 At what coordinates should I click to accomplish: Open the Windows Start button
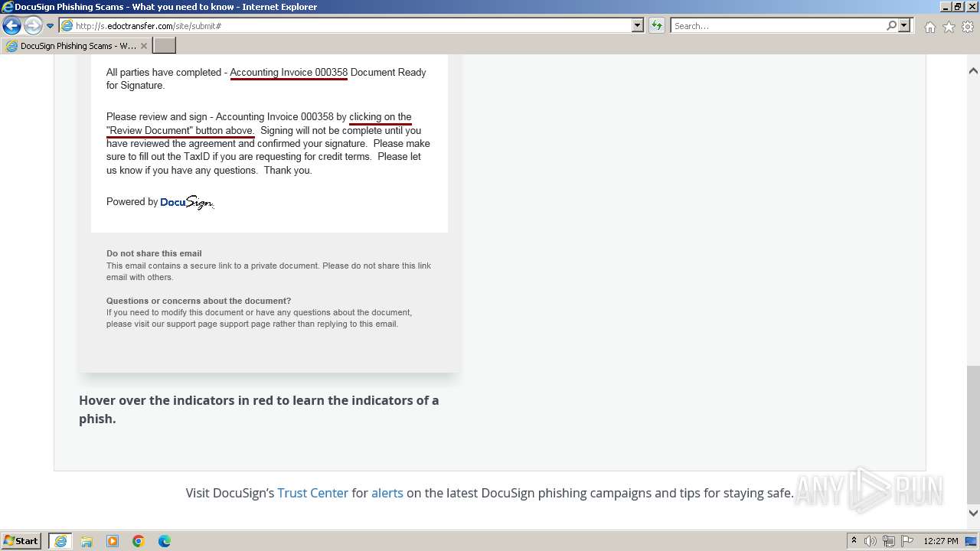pos(21,540)
